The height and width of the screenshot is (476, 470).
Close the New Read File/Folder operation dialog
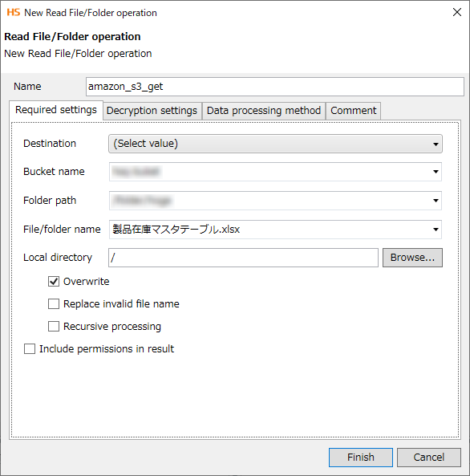(x=456, y=13)
